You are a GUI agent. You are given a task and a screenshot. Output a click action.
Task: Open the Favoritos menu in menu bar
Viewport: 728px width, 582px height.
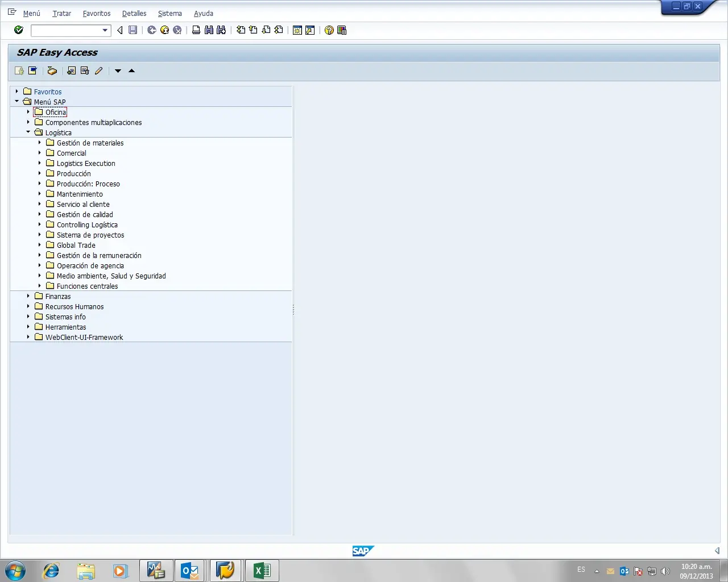[x=97, y=13]
